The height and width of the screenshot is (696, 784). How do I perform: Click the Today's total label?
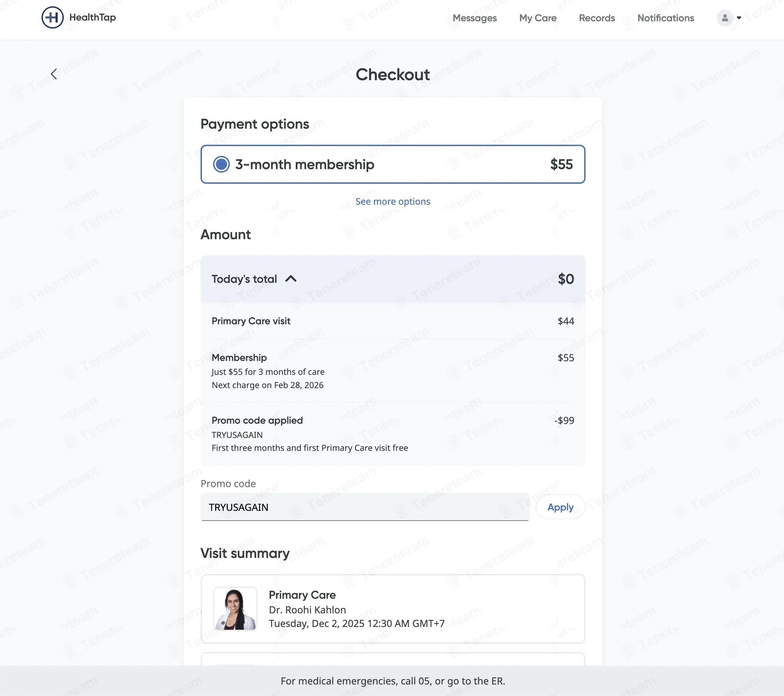(x=244, y=279)
